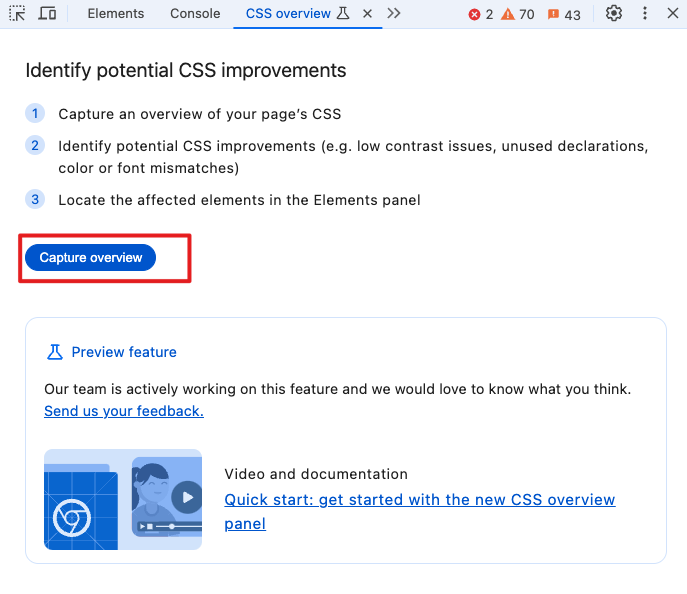Switch to the Elements tab
The height and width of the screenshot is (594, 687).
coord(115,14)
